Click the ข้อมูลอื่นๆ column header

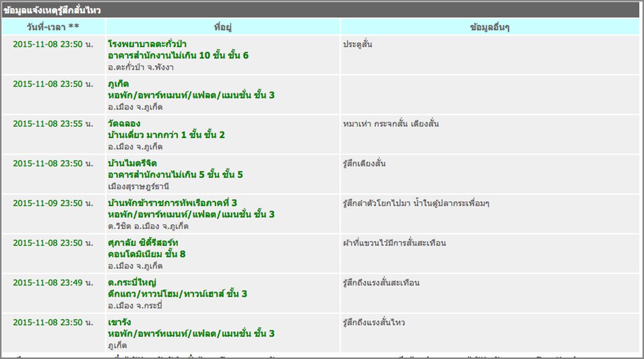pos(490,27)
